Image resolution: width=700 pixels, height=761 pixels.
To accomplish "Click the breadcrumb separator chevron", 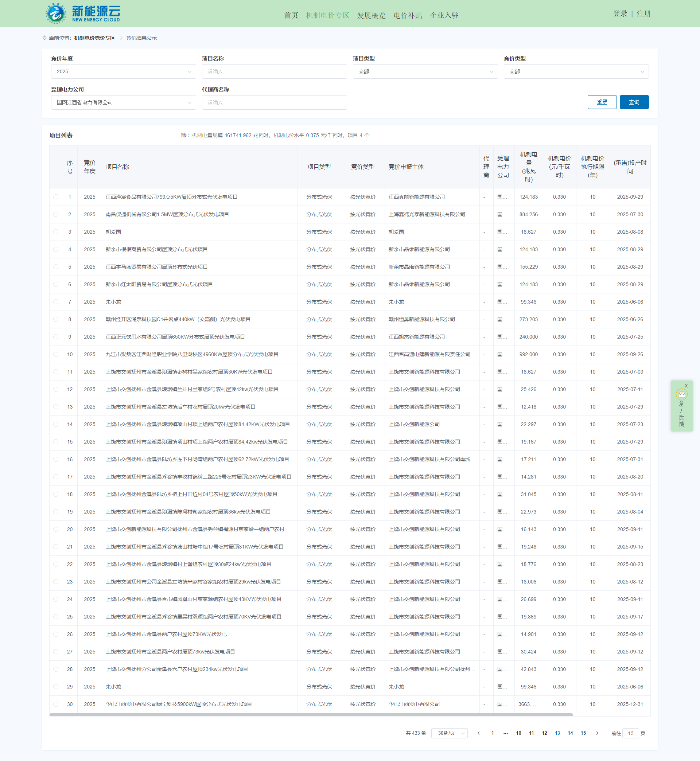I will click(x=121, y=38).
